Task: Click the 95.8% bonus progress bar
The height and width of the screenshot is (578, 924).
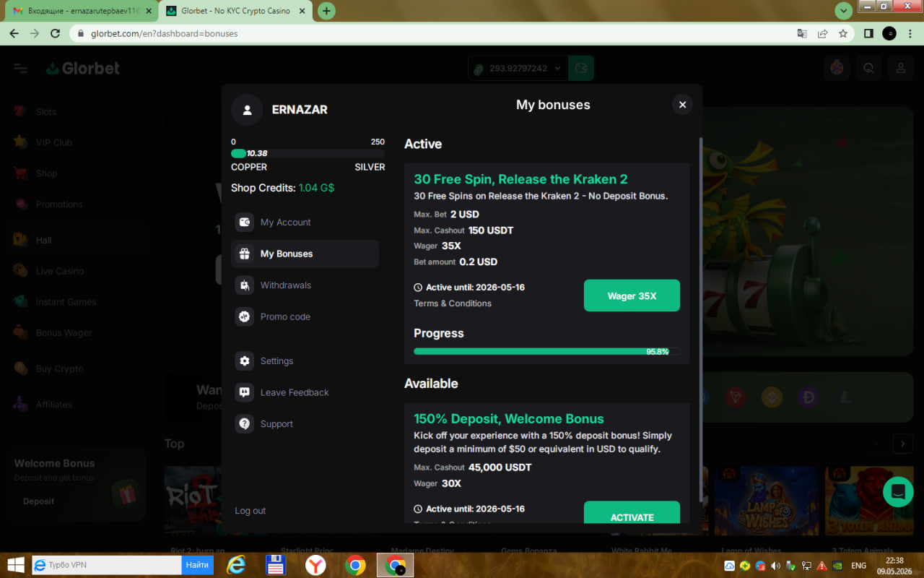Action: click(546, 352)
